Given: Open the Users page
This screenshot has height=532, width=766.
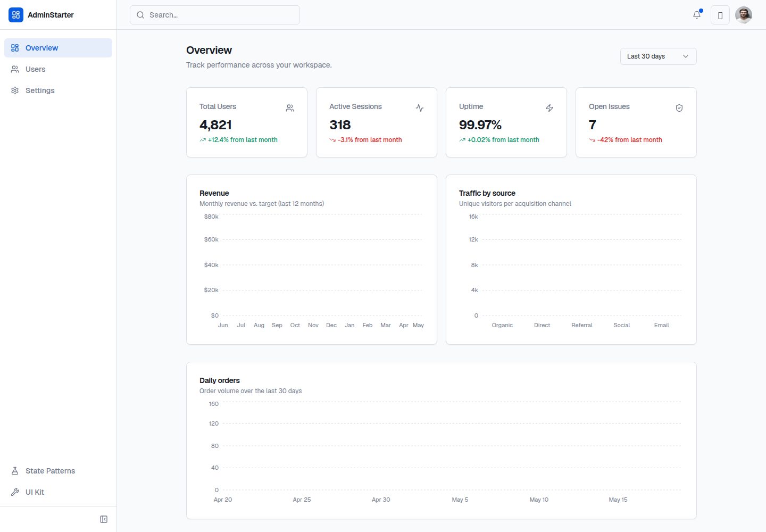Looking at the screenshot, I should click(x=59, y=69).
